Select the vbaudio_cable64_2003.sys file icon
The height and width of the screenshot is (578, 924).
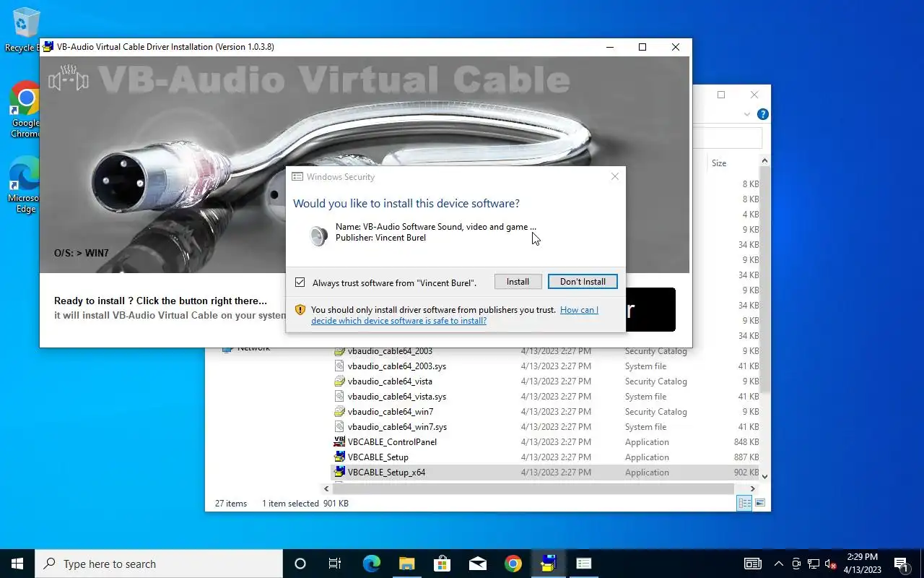click(x=339, y=366)
